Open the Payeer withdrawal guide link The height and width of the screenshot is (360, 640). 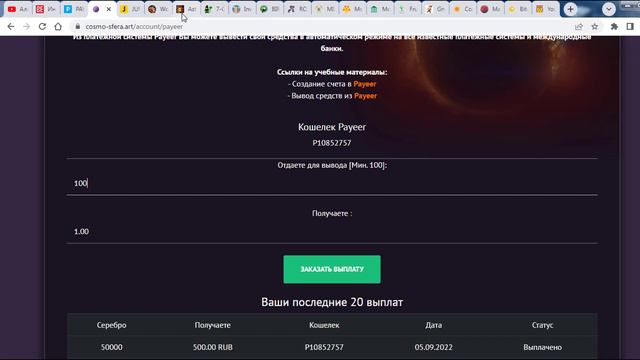tap(365, 96)
